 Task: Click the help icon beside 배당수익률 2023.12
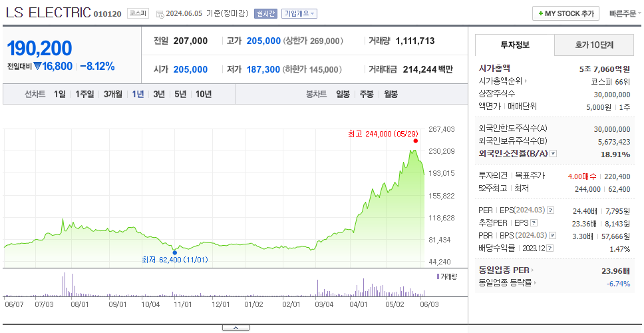tap(550, 248)
